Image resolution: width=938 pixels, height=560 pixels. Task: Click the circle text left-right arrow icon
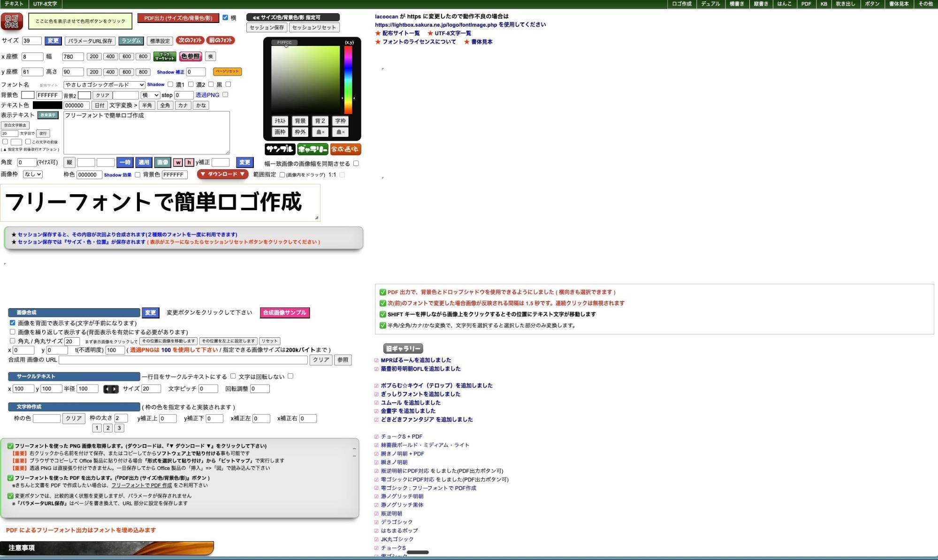pyautogui.click(x=111, y=389)
